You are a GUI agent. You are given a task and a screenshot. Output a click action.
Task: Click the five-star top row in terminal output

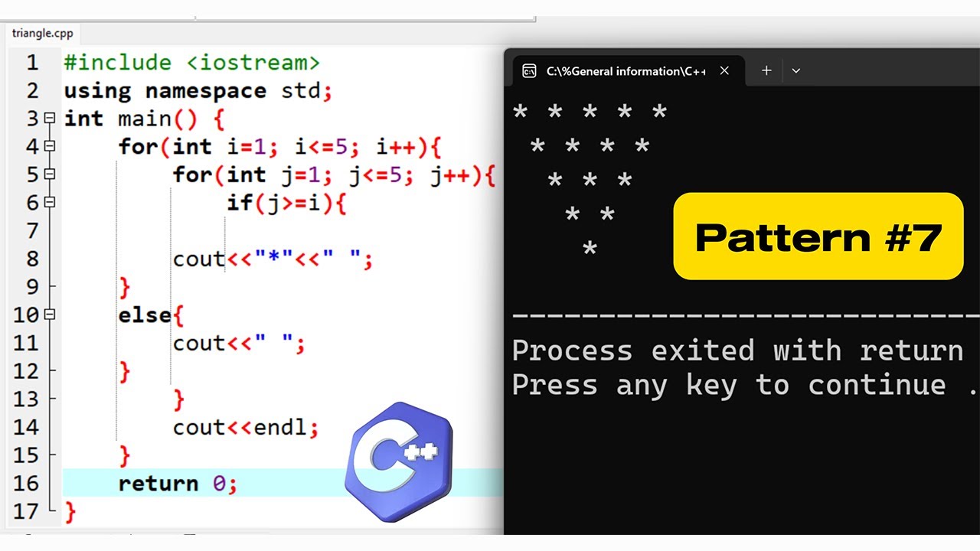click(590, 112)
